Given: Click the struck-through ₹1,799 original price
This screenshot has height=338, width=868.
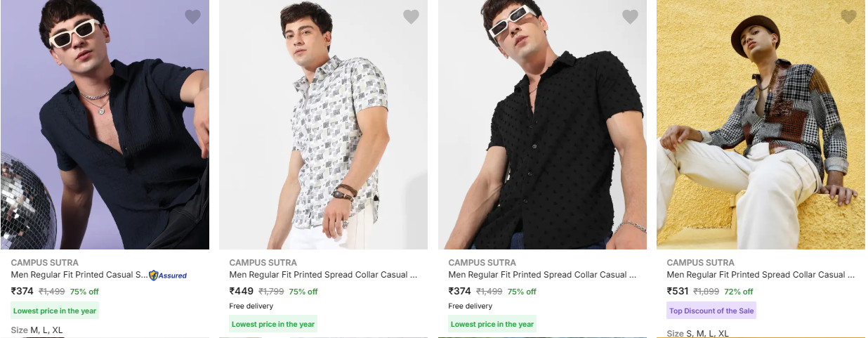Looking at the screenshot, I should tap(271, 292).
